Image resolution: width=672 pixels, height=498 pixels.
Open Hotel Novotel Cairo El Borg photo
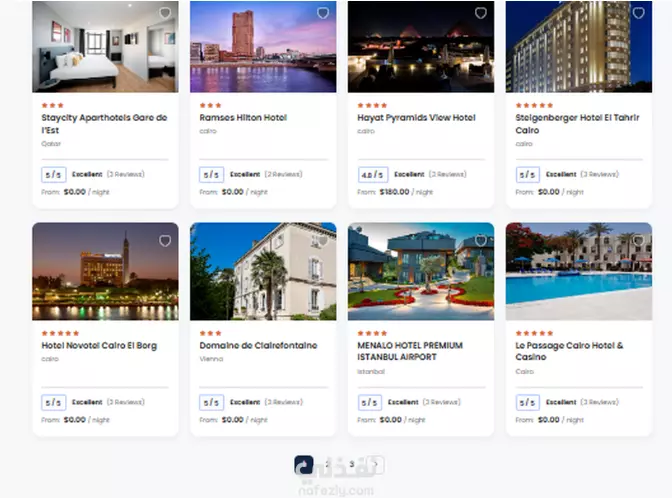click(x=105, y=271)
